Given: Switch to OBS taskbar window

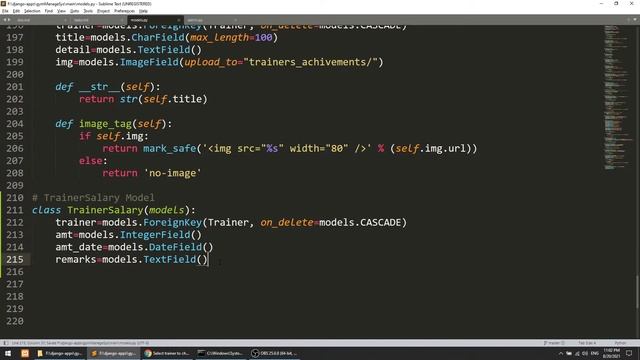Looking at the screenshot, I should pos(274,353).
